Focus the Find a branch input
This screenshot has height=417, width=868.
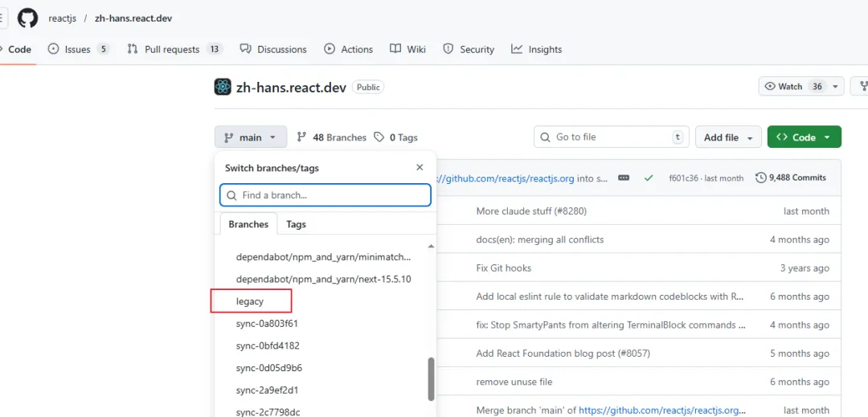point(325,195)
